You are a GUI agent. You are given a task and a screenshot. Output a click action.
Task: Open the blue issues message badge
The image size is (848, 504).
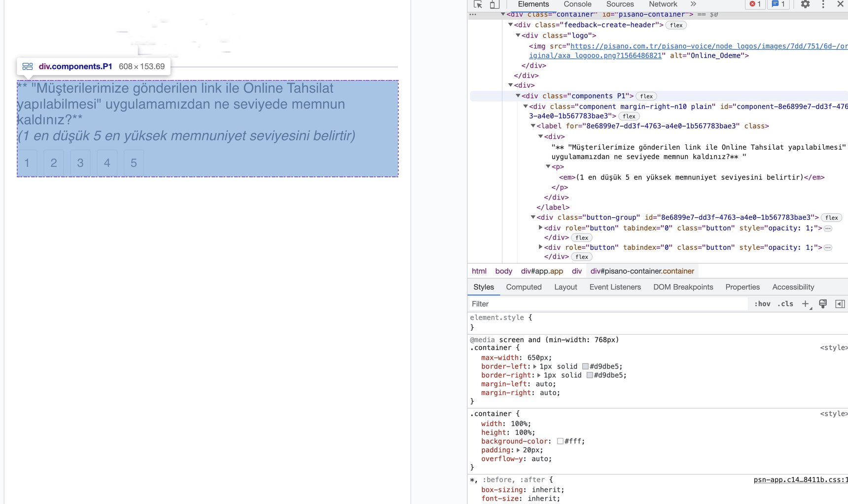point(778,4)
